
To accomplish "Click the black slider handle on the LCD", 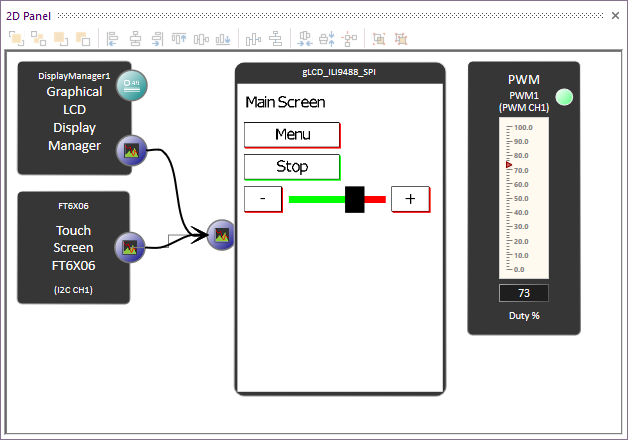I will tap(355, 199).
